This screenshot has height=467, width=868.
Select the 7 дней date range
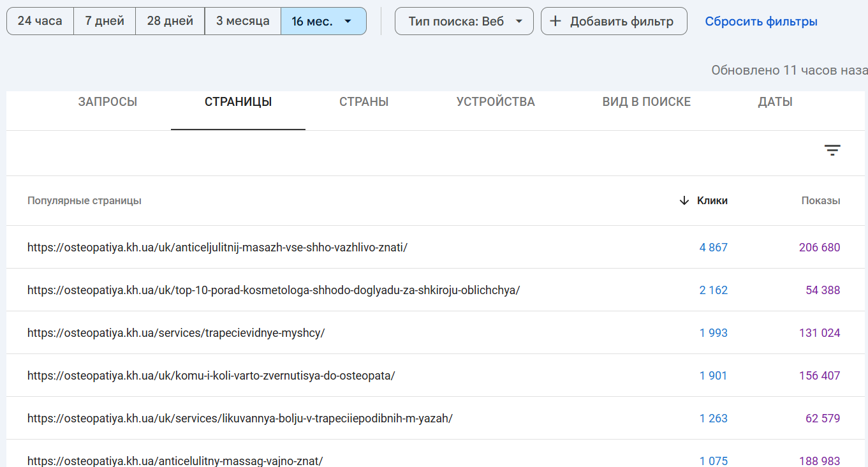(105, 21)
